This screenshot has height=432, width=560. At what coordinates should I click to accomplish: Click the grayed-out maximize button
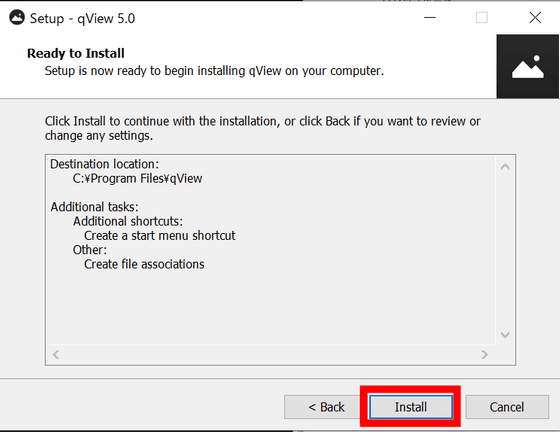[482, 17]
